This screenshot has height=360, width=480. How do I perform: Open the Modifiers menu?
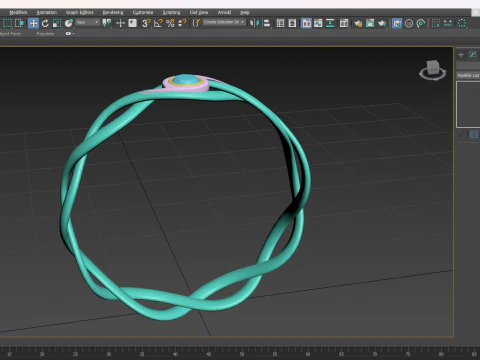point(18,12)
